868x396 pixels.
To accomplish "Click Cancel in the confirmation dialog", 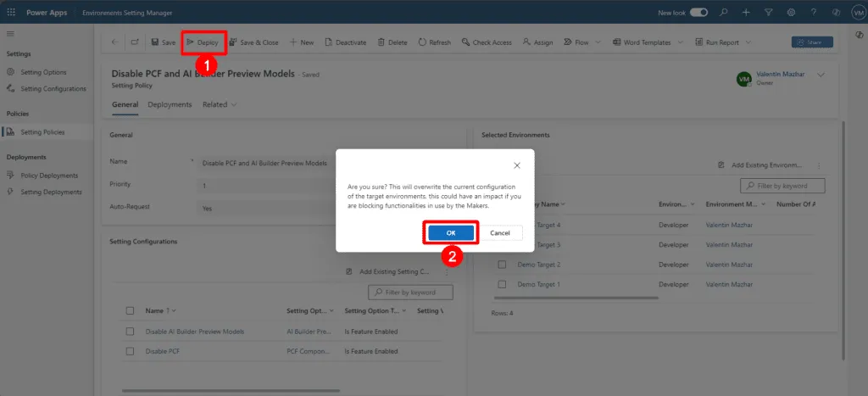I will tap(500, 233).
